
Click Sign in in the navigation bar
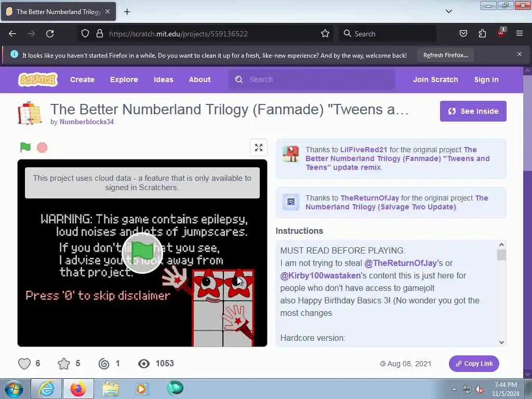[486, 79]
